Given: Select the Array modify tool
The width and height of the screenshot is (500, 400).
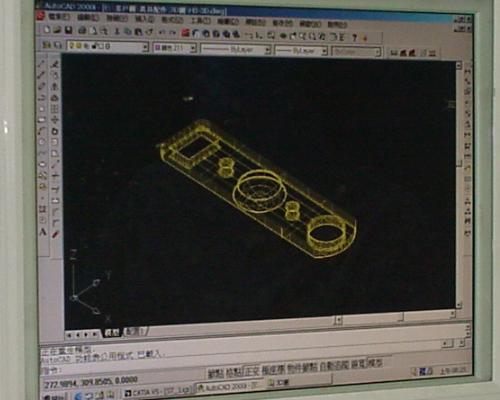Looking at the screenshot, I should pos(55,109).
